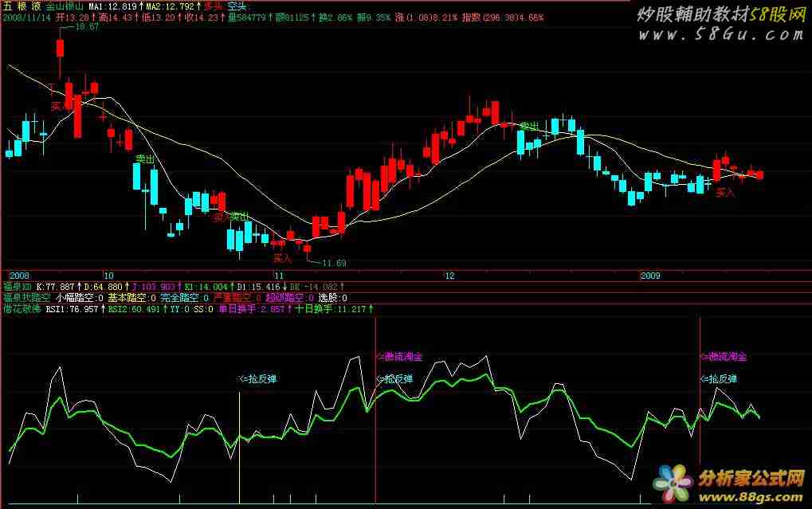Click the date 2008/11/14
Image resolution: width=812 pixels, height=509 pixels.
(x=27, y=17)
